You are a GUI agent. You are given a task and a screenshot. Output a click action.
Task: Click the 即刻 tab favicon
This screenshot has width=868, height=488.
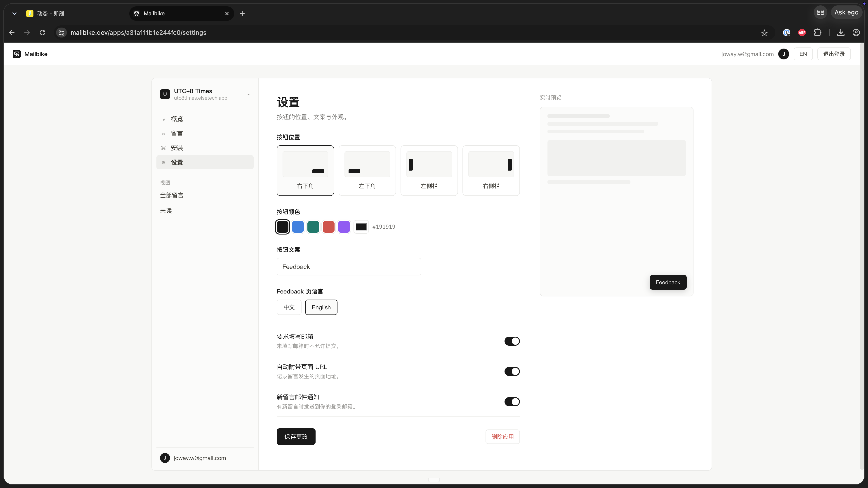tap(30, 14)
